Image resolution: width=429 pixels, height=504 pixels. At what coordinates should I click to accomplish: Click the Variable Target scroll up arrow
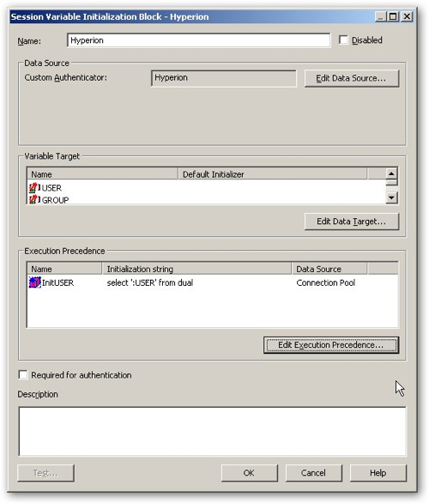[x=391, y=173]
